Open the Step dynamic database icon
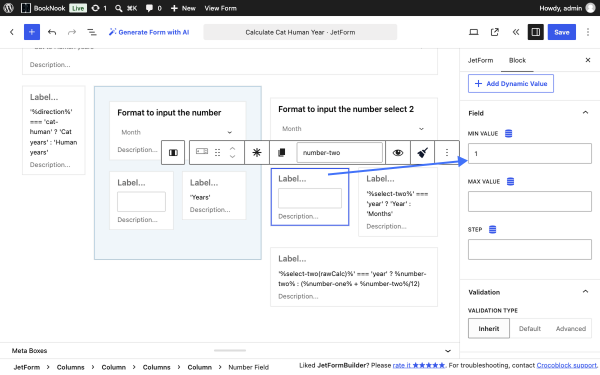This screenshot has height=375, width=600. click(492, 230)
